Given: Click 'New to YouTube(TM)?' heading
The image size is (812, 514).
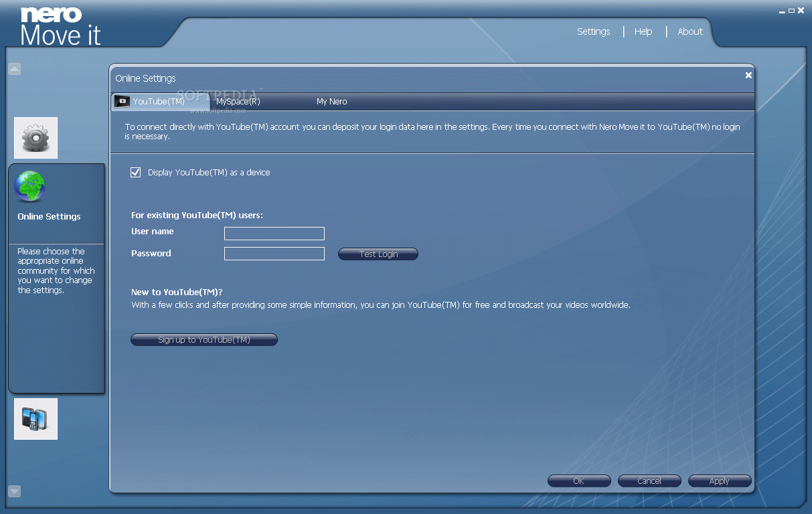Looking at the screenshot, I should tap(177, 292).
